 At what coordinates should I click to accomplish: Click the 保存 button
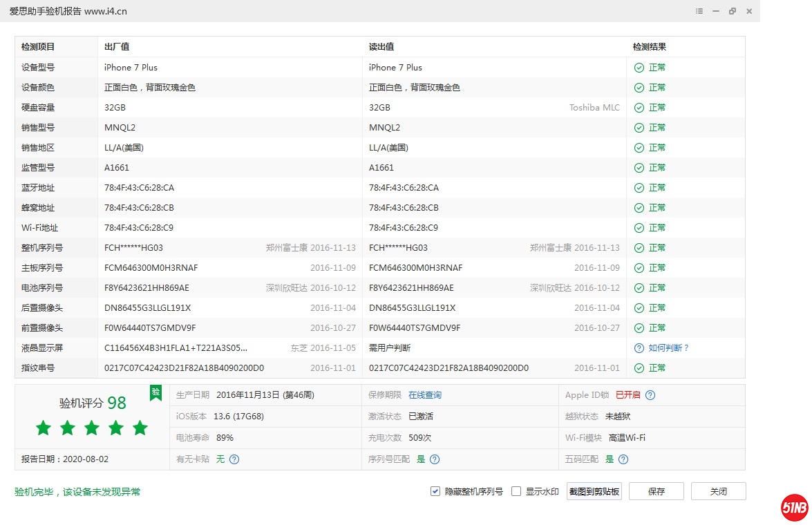657,492
